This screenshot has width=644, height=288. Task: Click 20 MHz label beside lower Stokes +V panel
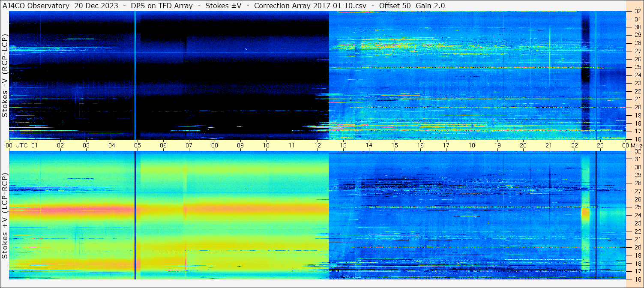tap(638, 247)
